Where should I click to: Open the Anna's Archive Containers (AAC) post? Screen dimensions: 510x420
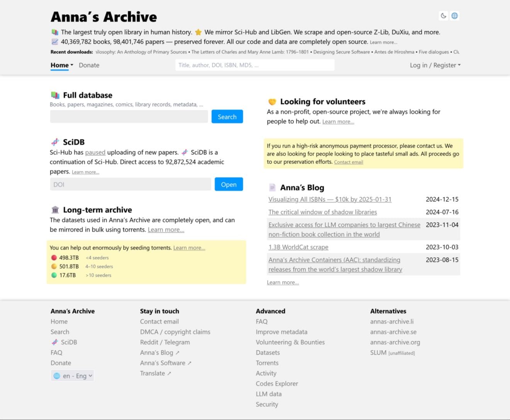tap(335, 265)
